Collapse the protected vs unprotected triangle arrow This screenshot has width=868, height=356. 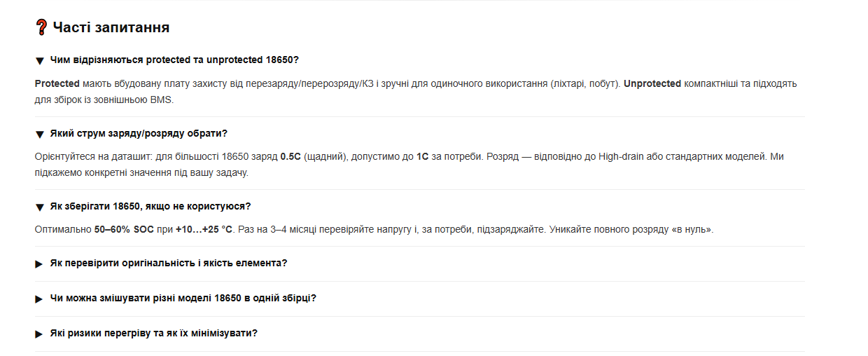[x=39, y=61]
